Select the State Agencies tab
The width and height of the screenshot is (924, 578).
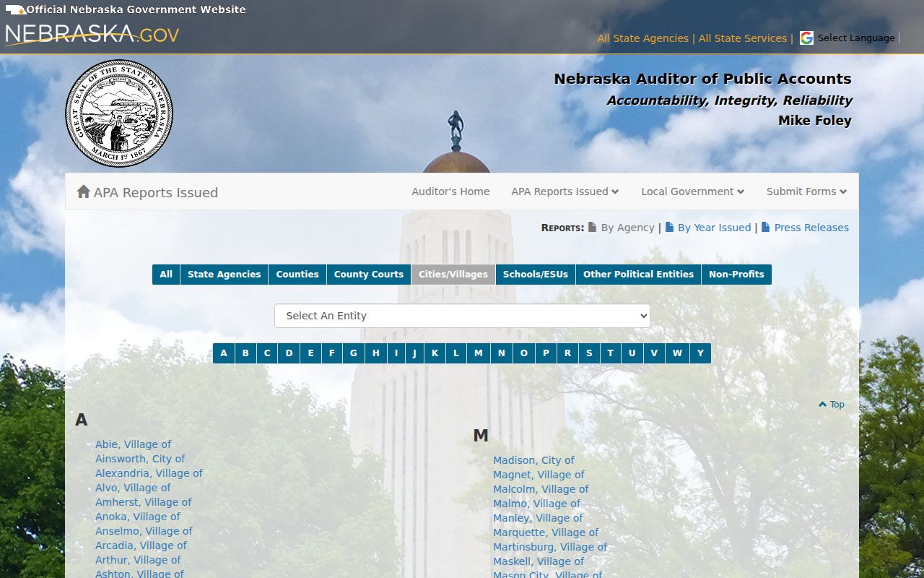pos(224,275)
